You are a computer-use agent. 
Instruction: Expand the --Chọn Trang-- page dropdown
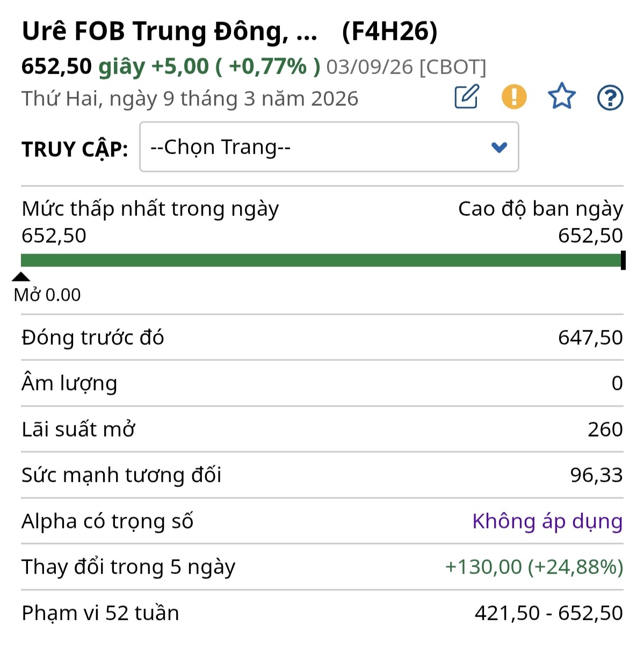click(x=329, y=147)
